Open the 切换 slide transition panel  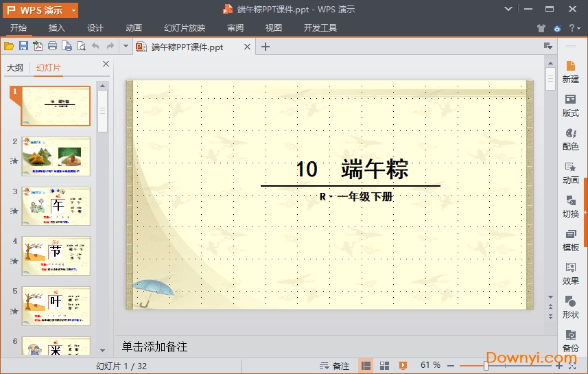point(570,207)
